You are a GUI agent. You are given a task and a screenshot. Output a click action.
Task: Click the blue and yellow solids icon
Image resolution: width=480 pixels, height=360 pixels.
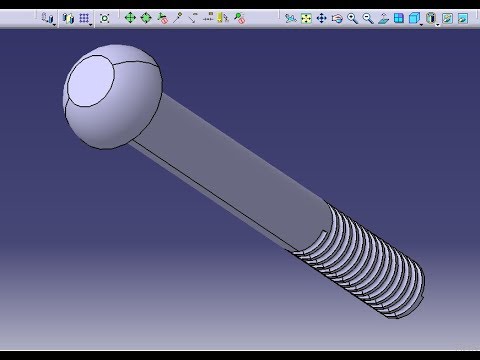[68, 18]
